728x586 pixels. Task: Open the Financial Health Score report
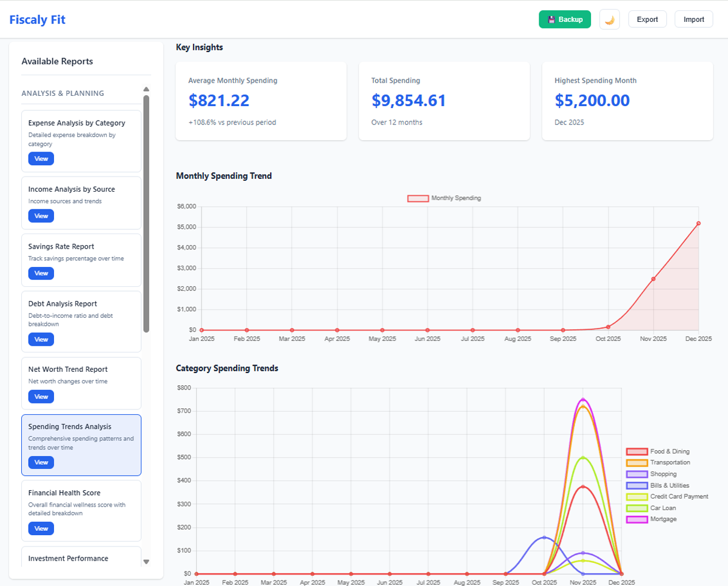(x=41, y=528)
